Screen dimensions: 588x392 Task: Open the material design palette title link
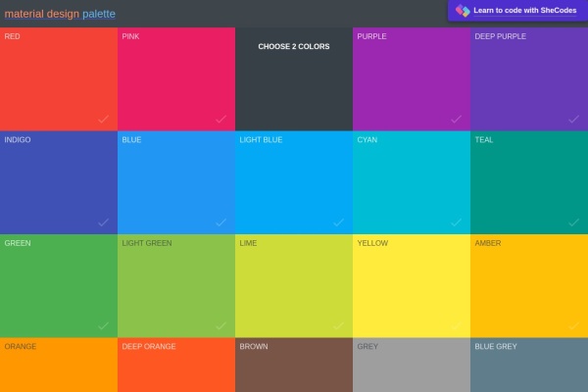pyautogui.click(x=60, y=14)
